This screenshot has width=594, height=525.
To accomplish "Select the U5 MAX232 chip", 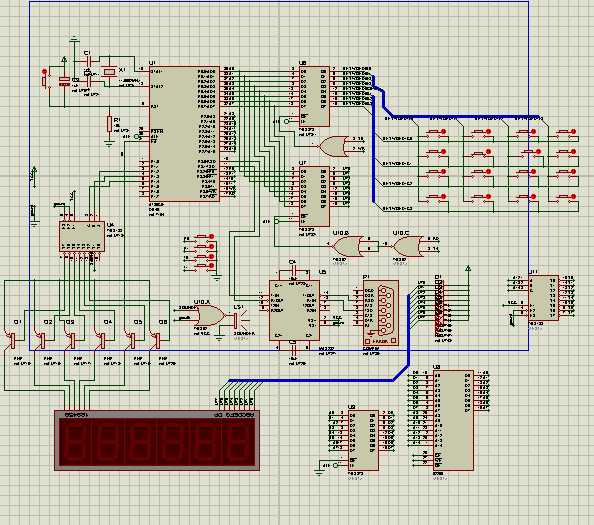I will click(294, 311).
